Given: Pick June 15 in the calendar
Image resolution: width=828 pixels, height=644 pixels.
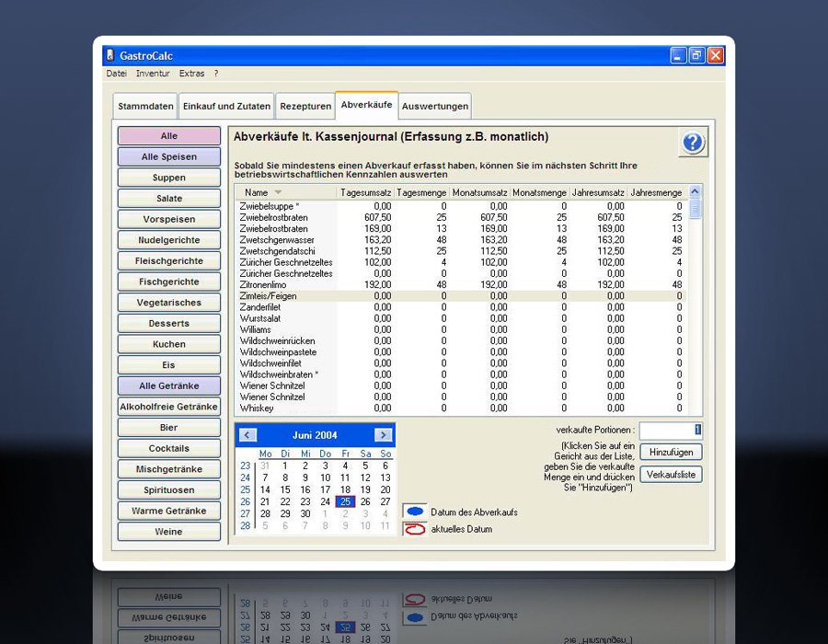Looking at the screenshot, I should (285, 489).
